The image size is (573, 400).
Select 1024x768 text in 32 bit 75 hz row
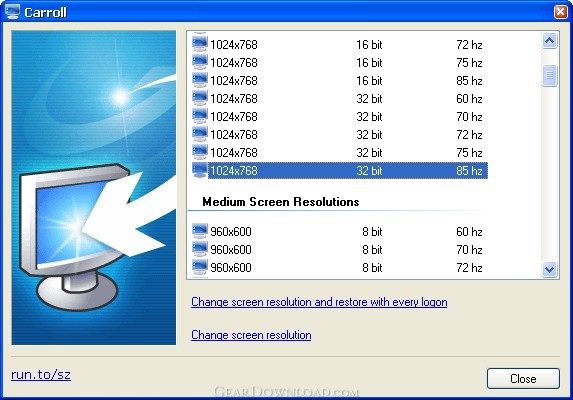234,152
